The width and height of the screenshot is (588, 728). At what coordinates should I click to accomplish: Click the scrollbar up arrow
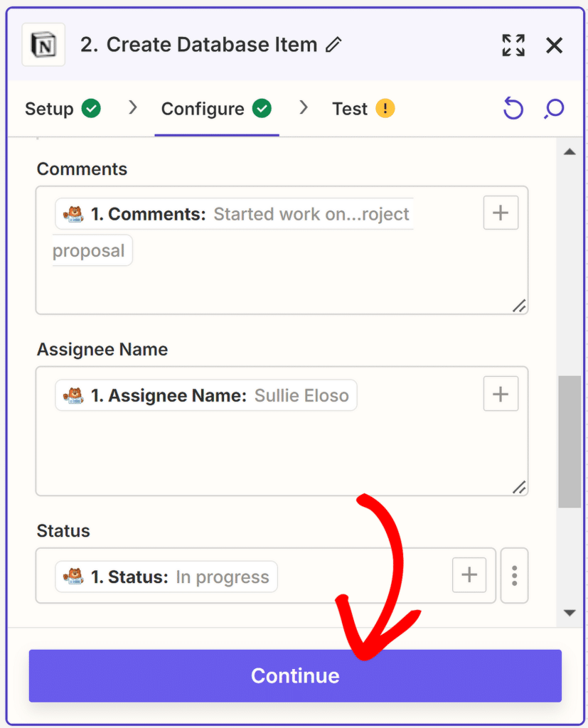click(x=570, y=151)
